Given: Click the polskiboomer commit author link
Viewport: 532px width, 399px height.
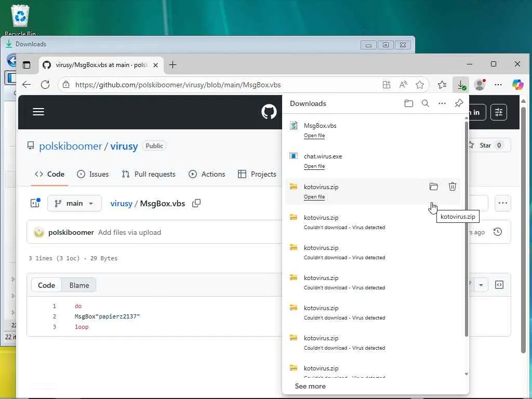Looking at the screenshot, I should (x=71, y=232).
